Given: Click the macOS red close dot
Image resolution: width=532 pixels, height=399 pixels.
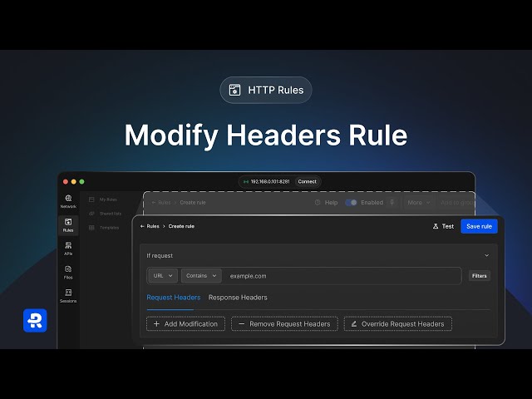Looking at the screenshot, I should pos(66,182).
